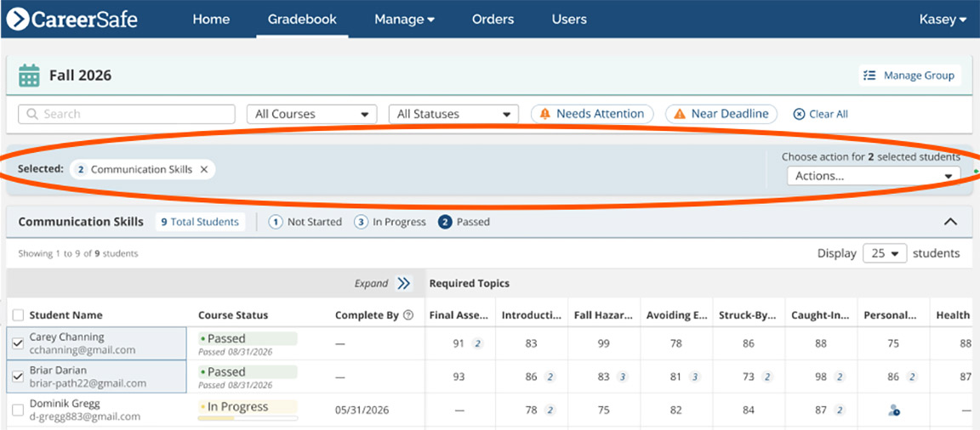The image size is (980, 430).
Task: Click the Fall Hazards column header
Action: coord(604,315)
